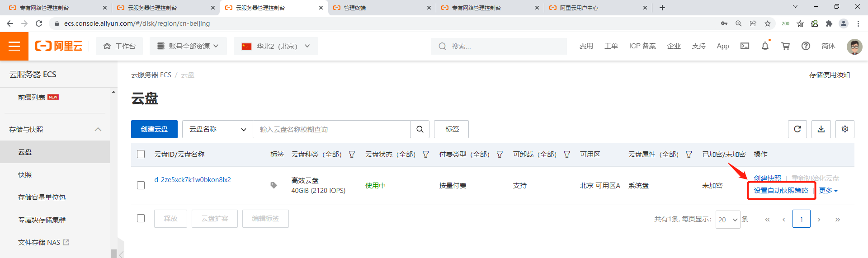Filter by 云盘种类 funnel icon
Viewport: 868px width, 258px height.
point(352,155)
